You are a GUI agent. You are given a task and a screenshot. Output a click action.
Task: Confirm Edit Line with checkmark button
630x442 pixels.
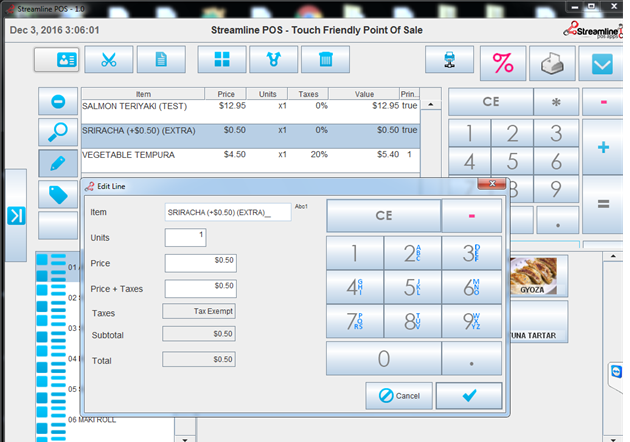[469, 396]
